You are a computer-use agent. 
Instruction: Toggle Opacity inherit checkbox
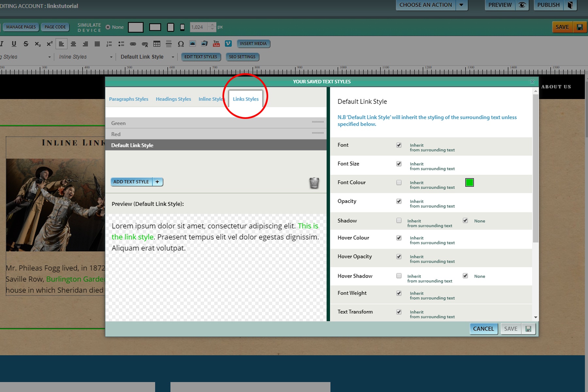[399, 201]
